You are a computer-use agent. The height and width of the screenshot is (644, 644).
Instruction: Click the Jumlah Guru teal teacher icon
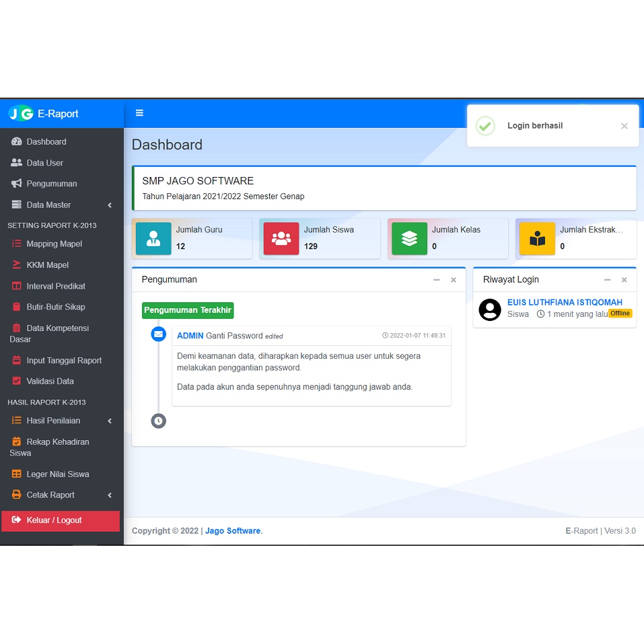click(x=153, y=239)
